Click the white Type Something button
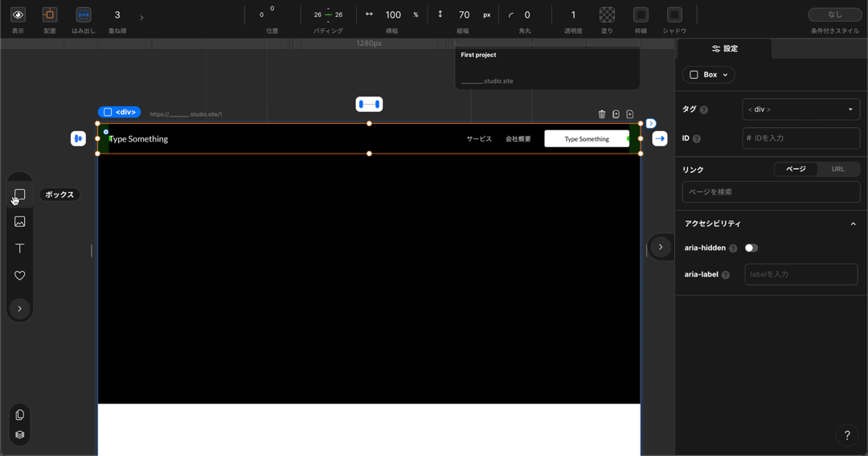The width and height of the screenshot is (868, 456). [587, 139]
